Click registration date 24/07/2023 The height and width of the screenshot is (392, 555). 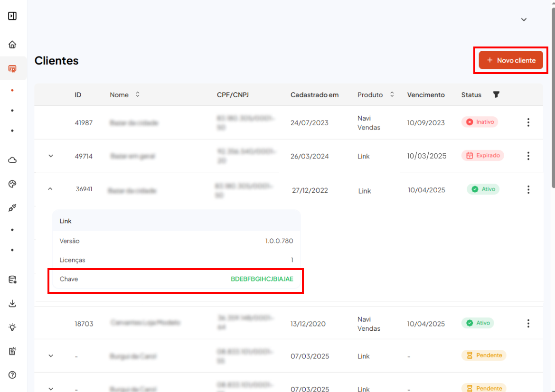pos(310,123)
